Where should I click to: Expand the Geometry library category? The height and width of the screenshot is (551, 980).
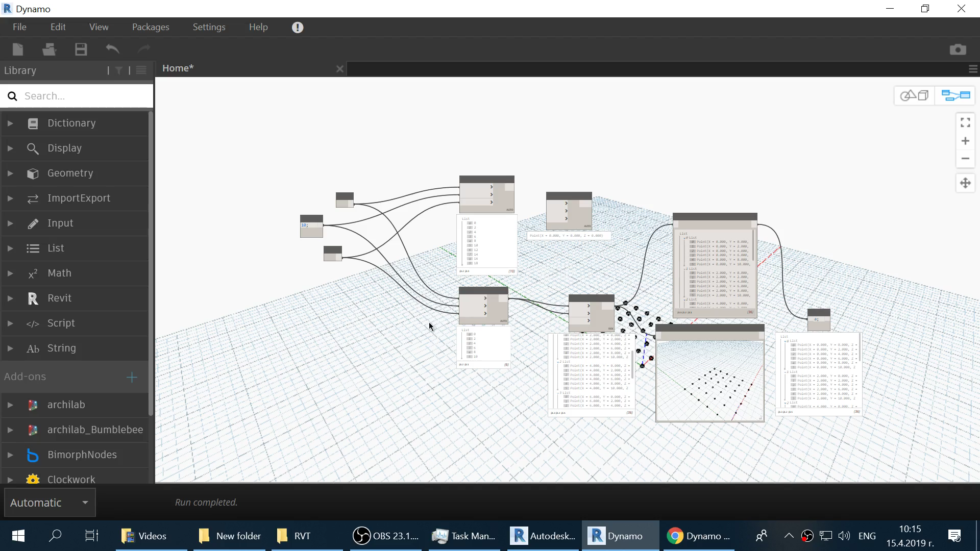tap(70, 173)
